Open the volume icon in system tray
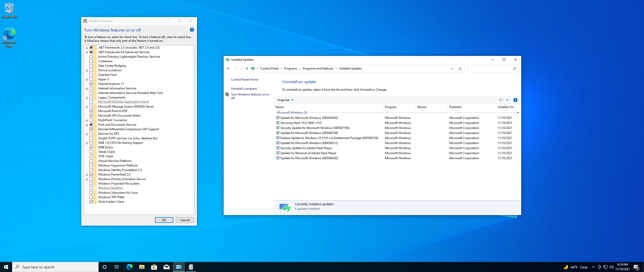 point(611,267)
